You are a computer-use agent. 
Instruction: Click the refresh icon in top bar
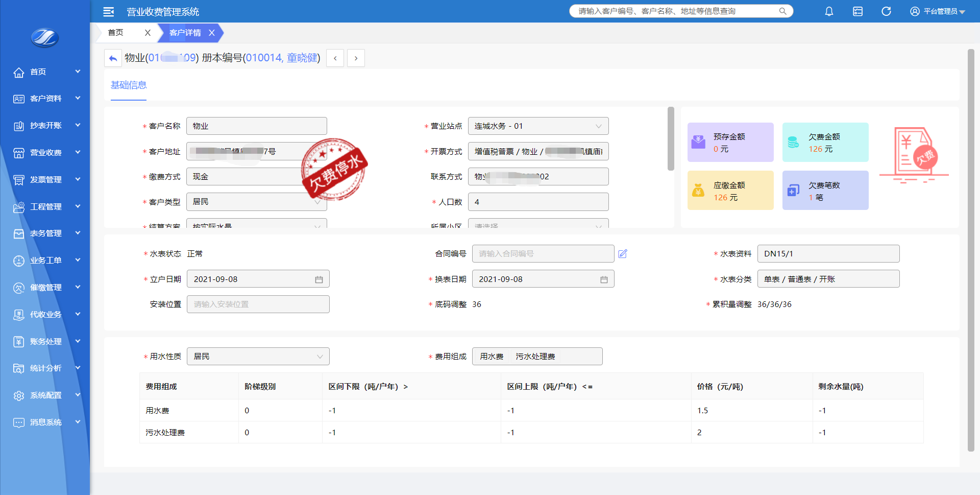(x=886, y=11)
